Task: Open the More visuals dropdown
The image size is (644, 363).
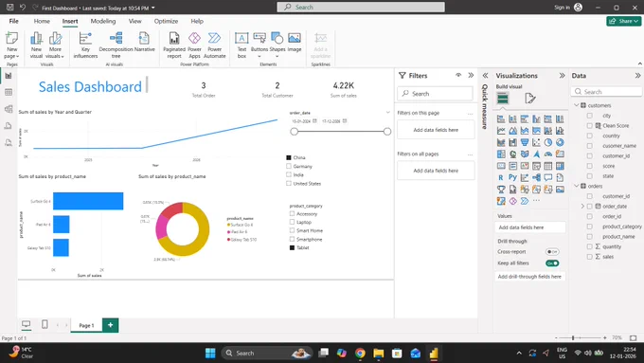Action: 55,45
